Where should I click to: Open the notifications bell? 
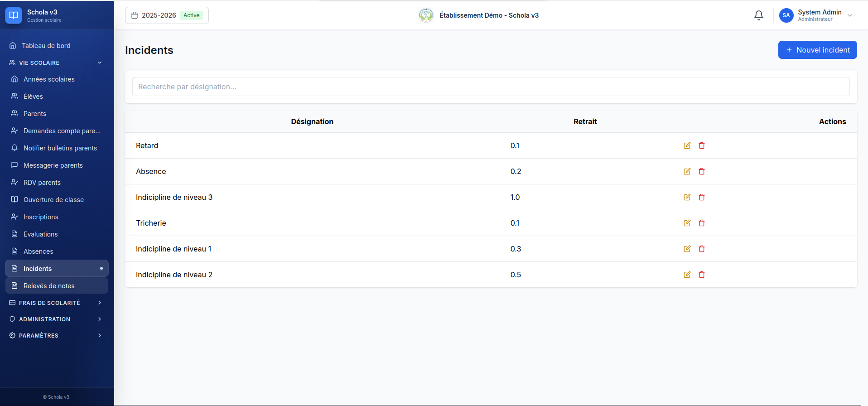tap(759, 15)
